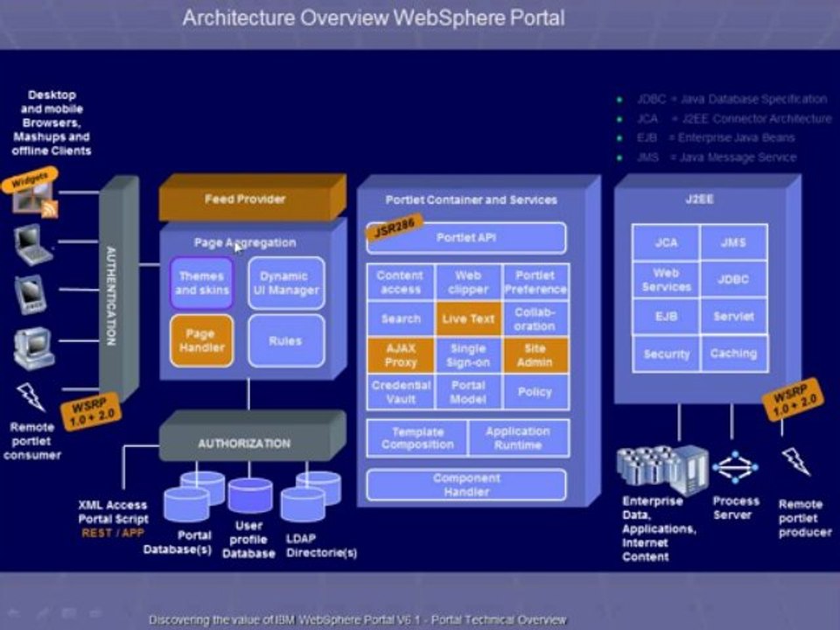
Task: Click JDBC = Java Database Specification legend line
Action: pos(731,99)
